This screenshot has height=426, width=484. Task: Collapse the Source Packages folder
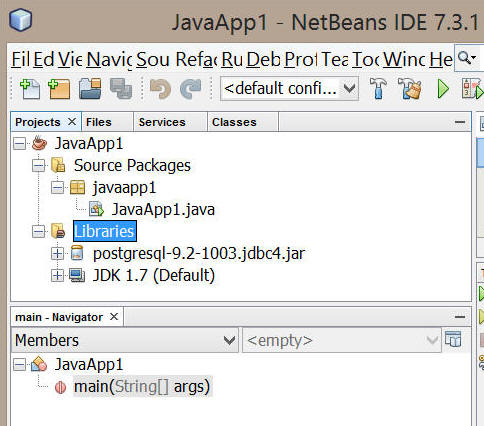(38, 166)
